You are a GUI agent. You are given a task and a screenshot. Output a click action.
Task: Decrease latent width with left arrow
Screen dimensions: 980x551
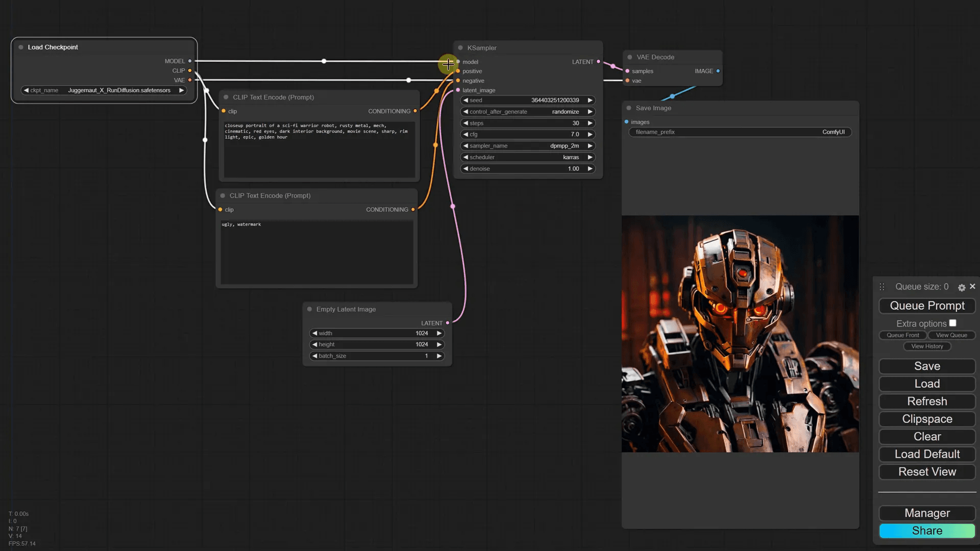[x=315, y=334]
